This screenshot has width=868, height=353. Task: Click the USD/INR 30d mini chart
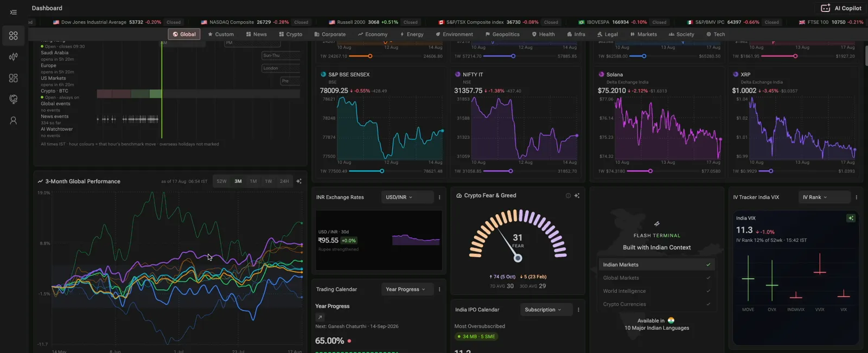click(416, 239)
